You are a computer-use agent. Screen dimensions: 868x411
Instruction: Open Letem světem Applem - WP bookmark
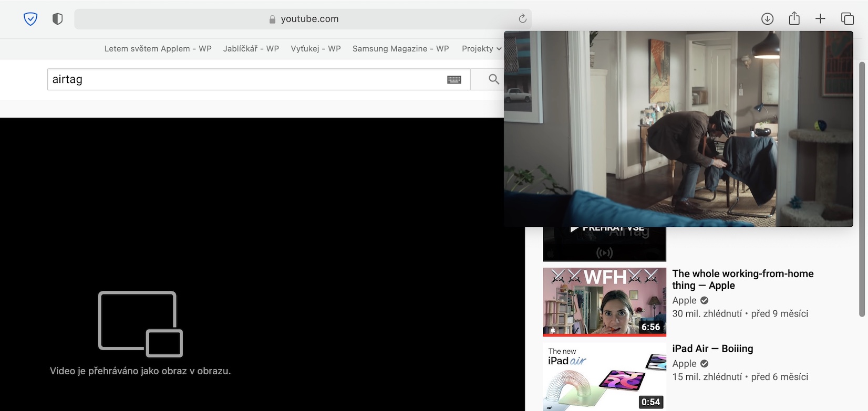coord(158,49)
